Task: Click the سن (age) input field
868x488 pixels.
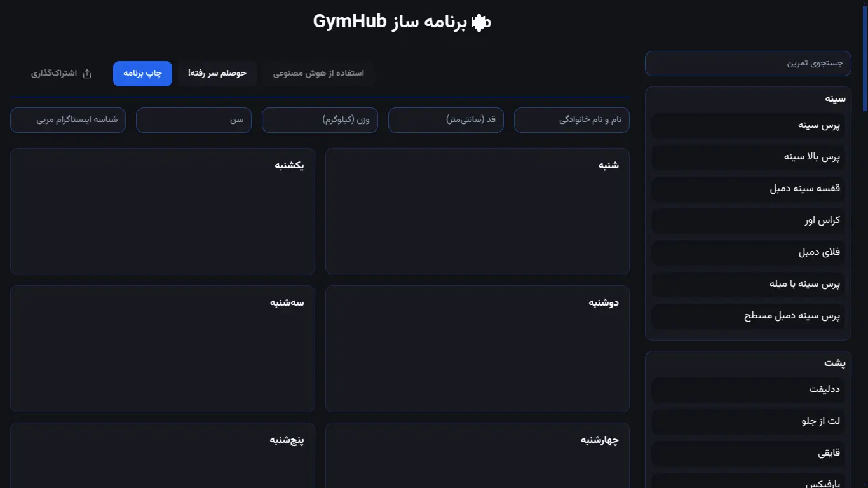Action: 193,119
